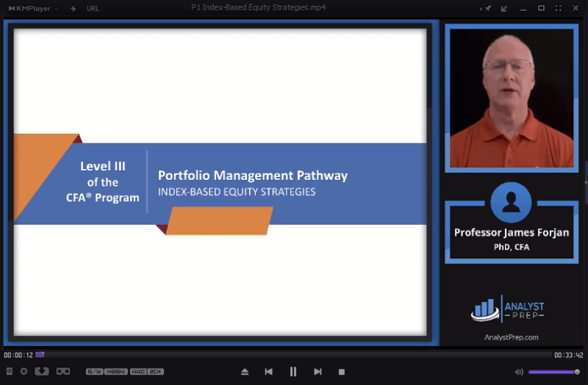Image resolution: width=588 pixels, height=385 pixels.
Task: Minimize the KMPlayer window
Action: click(523, 9)
